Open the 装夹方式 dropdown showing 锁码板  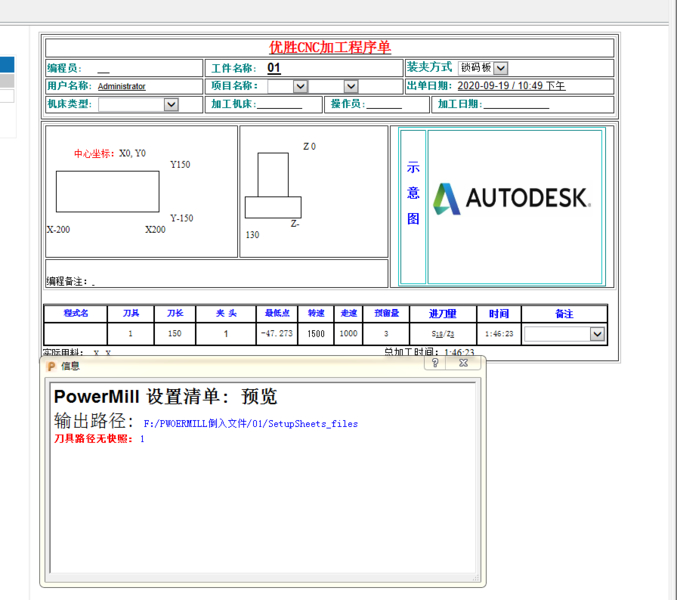pos(483,68)
